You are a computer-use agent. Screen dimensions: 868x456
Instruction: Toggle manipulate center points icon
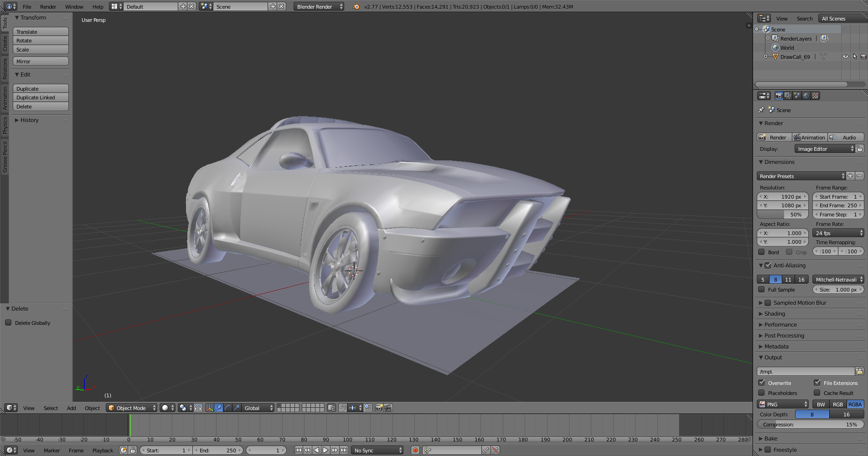coord(198,408)
